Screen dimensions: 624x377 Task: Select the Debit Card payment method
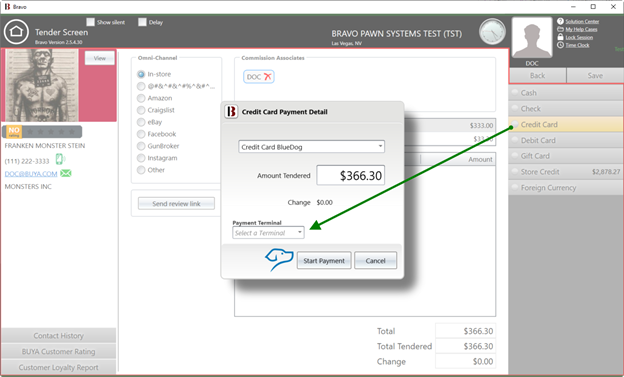coord(566,140)
